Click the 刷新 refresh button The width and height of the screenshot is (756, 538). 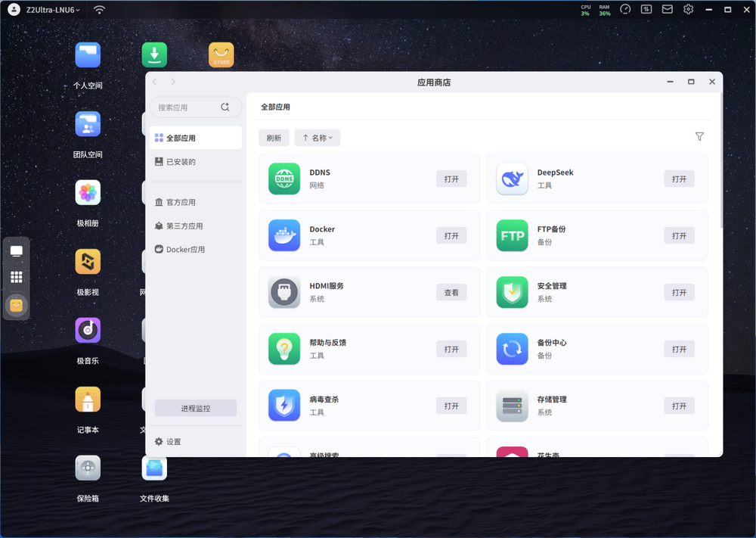(x=274, y=138)
